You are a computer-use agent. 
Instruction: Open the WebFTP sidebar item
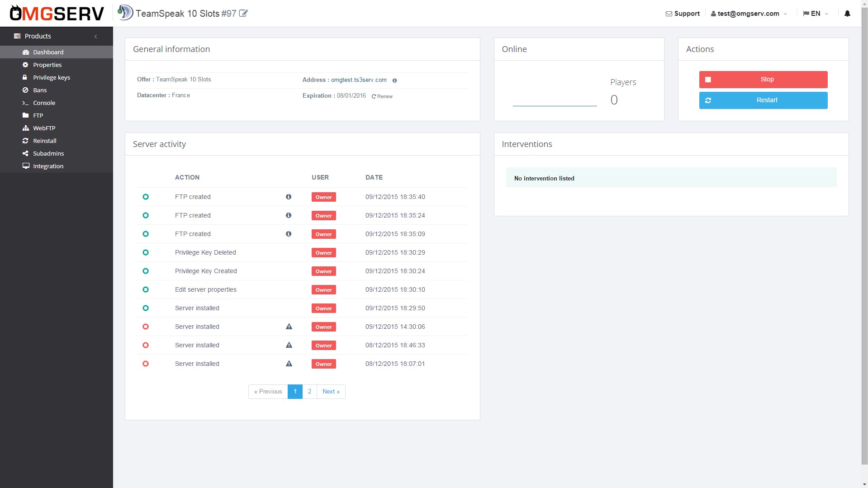44,128
